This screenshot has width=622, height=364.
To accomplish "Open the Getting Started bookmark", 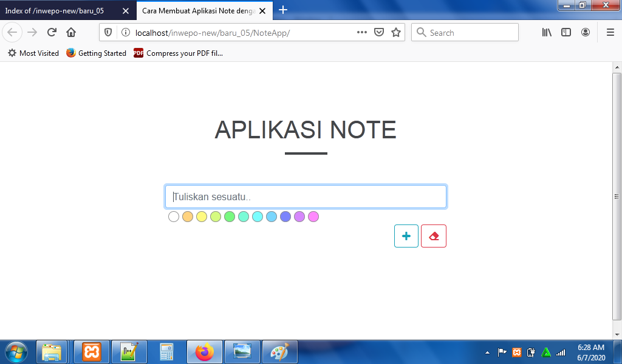I will [96, 53].
